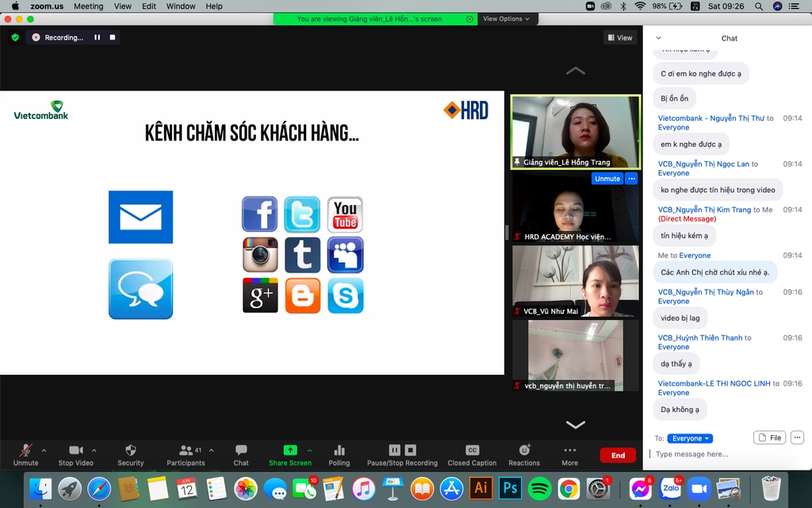
Task: Open audio options arrow next to Unmute
Action: pos(44,451)
